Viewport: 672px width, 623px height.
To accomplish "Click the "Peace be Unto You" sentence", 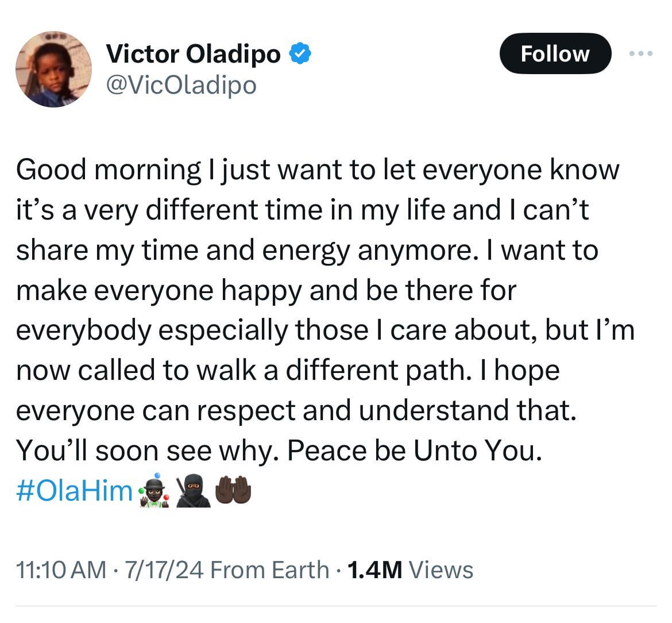I will pyautogui.click(x=414, y=451).
